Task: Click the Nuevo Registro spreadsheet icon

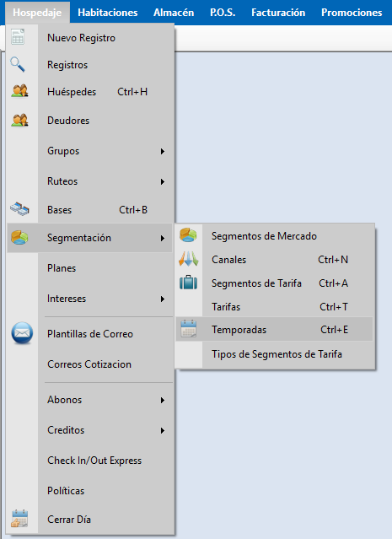Action: click(18, 37)
